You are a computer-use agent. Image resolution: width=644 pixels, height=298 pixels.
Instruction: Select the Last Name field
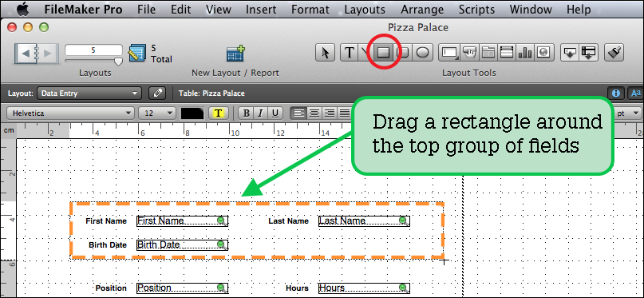point(364,221)
